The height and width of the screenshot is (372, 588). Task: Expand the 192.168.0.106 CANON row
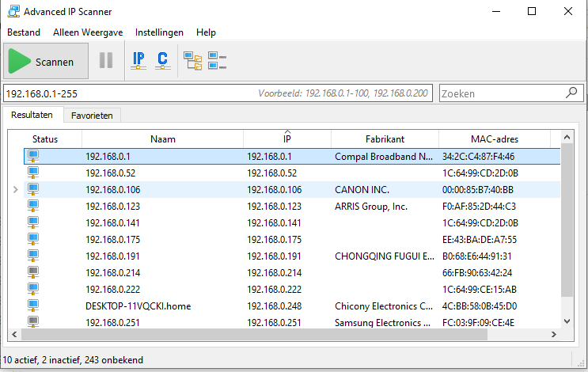(x=15, y=190)
